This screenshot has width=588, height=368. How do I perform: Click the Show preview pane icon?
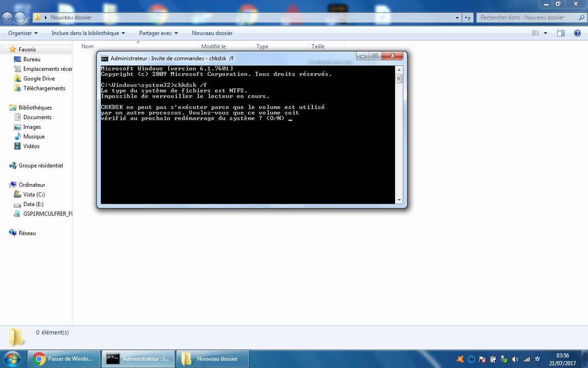click(x=560, y=33)
